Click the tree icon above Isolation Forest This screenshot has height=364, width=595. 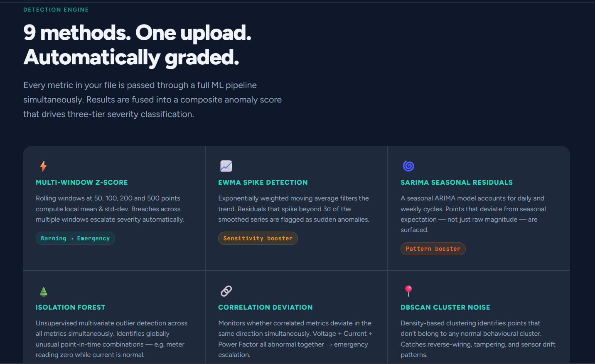pos(43,291)
